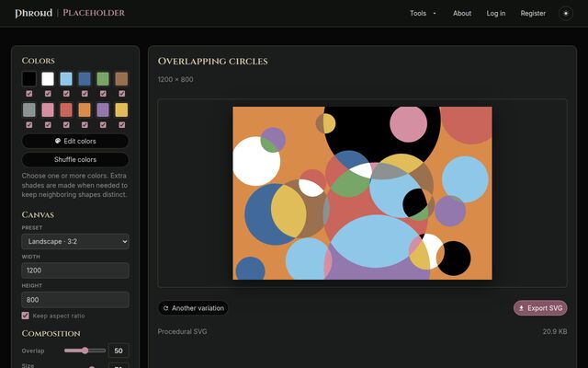Select the orange color swatch

[x=85, y=110]
